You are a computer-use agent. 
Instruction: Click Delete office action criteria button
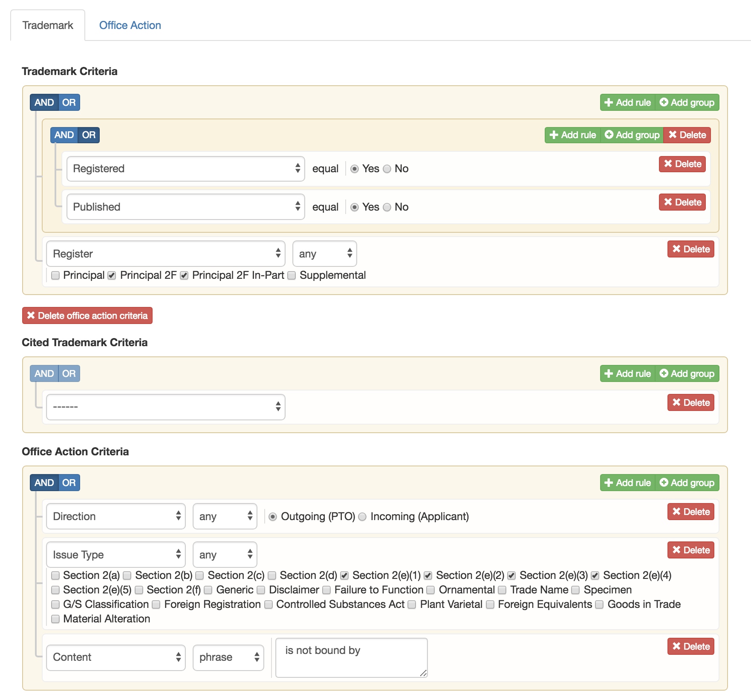(x=87, y=316)
